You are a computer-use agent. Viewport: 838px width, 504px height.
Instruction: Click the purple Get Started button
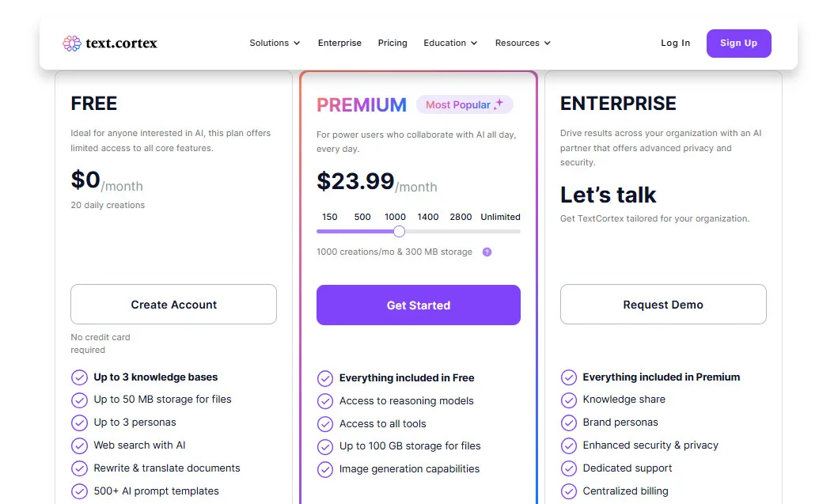(x=418, y=305)
